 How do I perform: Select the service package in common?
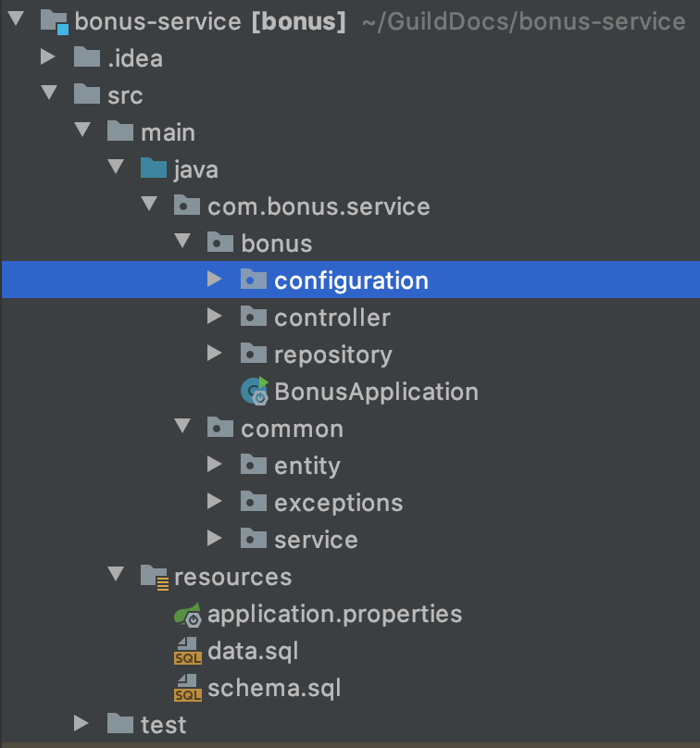pyautogui.click(x=315, y=540)
